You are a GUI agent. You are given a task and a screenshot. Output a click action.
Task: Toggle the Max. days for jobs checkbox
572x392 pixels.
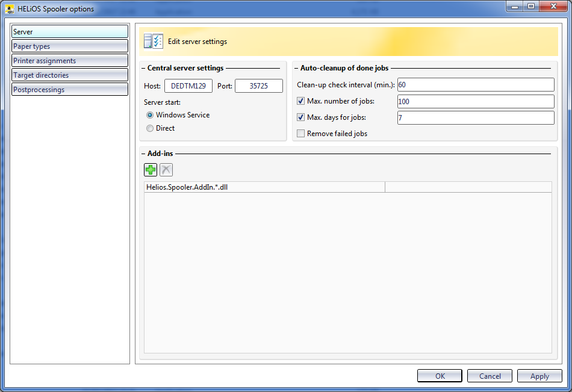tap(300, 117)
